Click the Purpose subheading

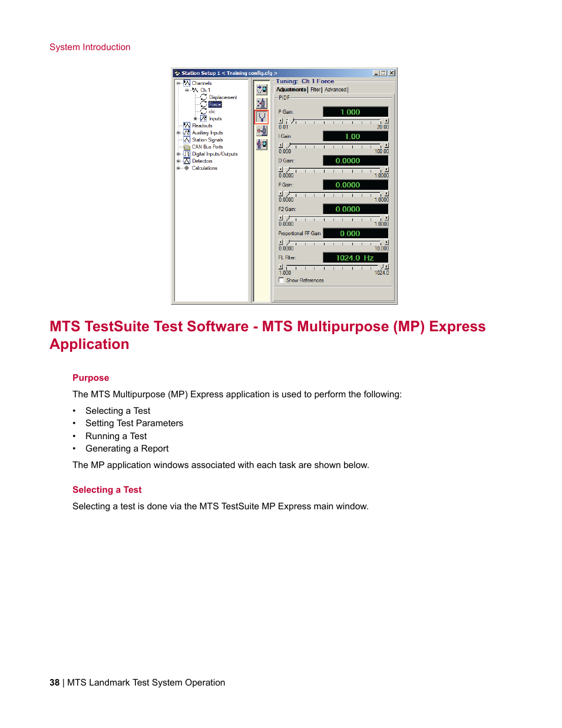coord(91,378)
